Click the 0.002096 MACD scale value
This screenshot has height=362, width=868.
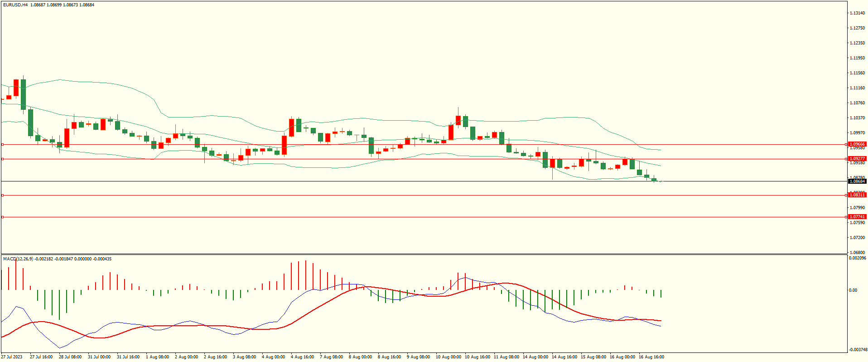(x=858, y=258)
